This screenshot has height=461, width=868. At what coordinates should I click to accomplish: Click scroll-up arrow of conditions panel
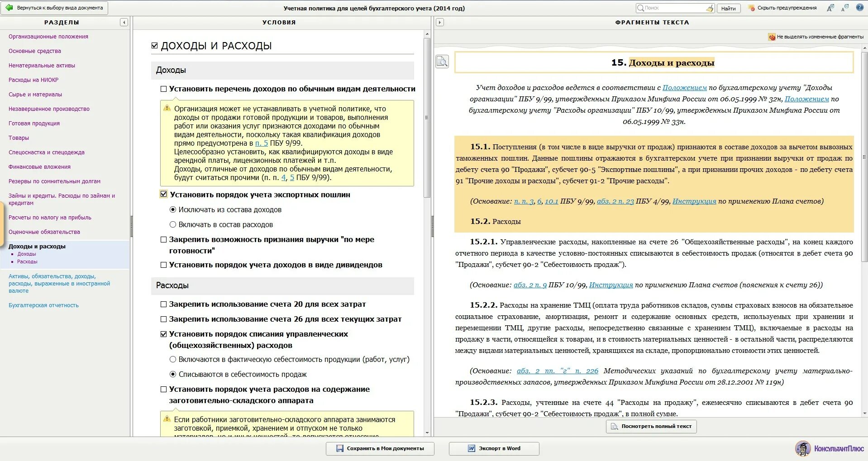click(427, 34)
